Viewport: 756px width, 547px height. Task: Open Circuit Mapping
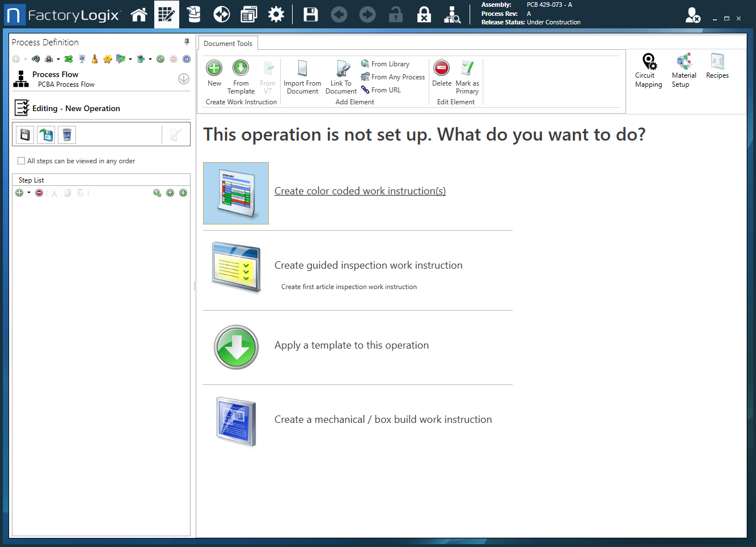pos(648,69)
